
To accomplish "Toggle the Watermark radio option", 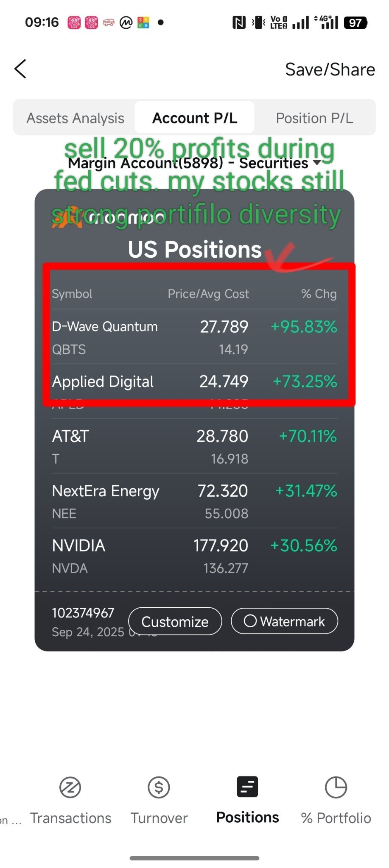I will pyautogui.click(x=250, y=621).
